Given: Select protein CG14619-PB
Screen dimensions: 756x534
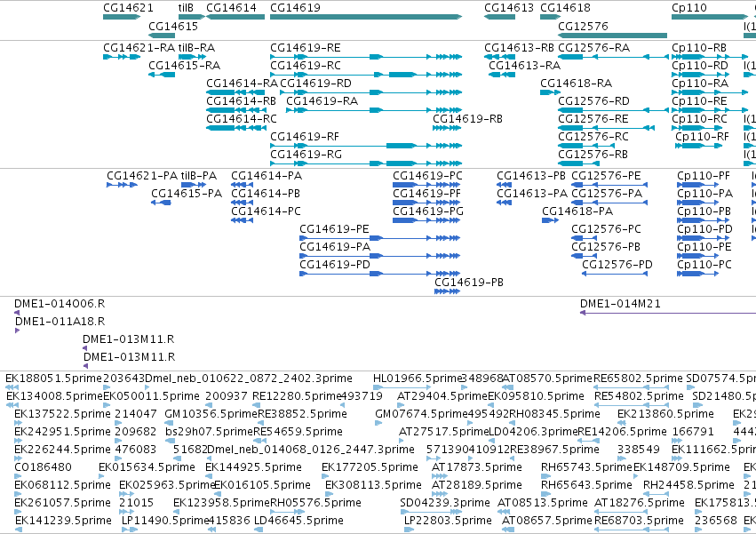Looking at the screenshot, I should [x=469, y=283].
